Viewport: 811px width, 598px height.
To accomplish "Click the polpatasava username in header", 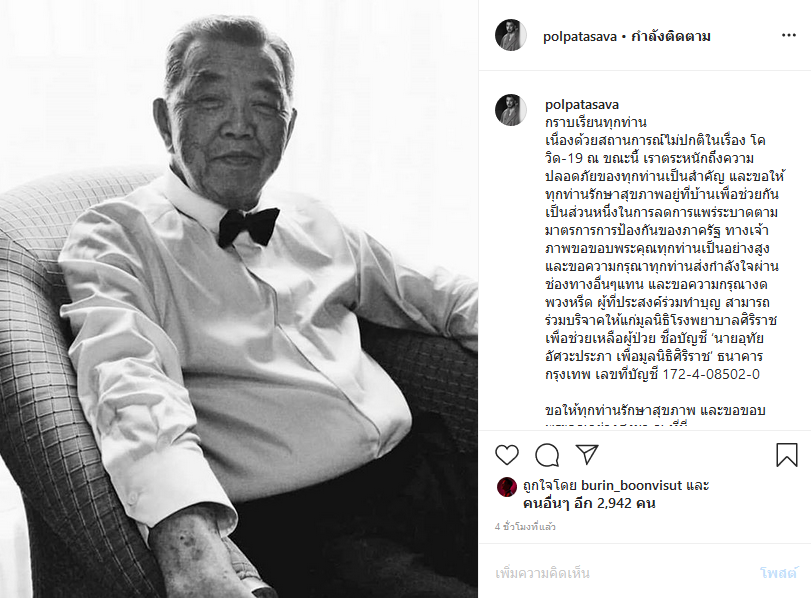I will pos(580,37).
